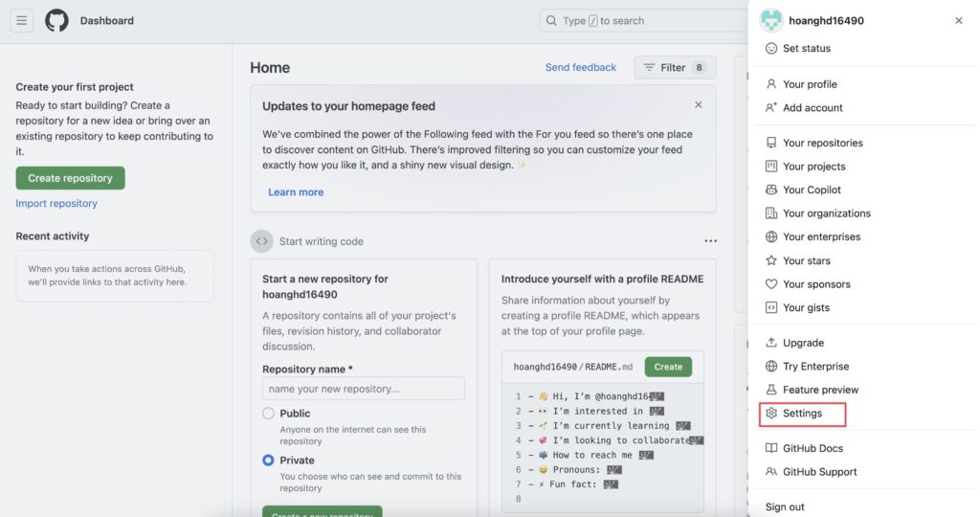The width and height of the screenshot is (980, 517).
Task: Click the Your profile person icon
Action: [x=771, y=83]
